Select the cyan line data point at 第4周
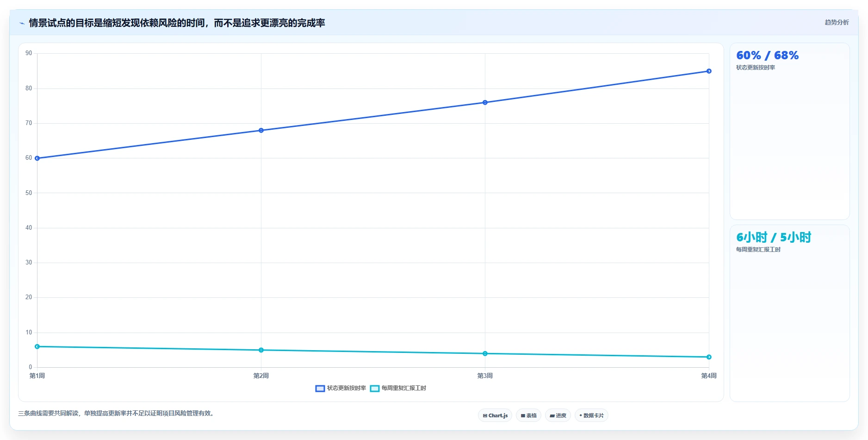The image size is (868, 440). click(709, 357)
